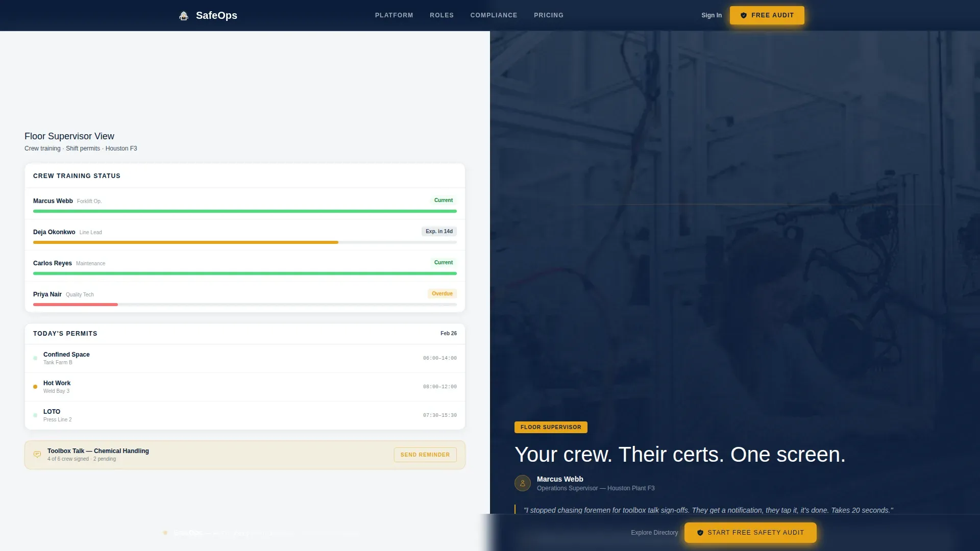The width and height of the screenshot is (980, 551).
Task: Click the 08:00–12:00 time range
Action: tap(440, 387)
